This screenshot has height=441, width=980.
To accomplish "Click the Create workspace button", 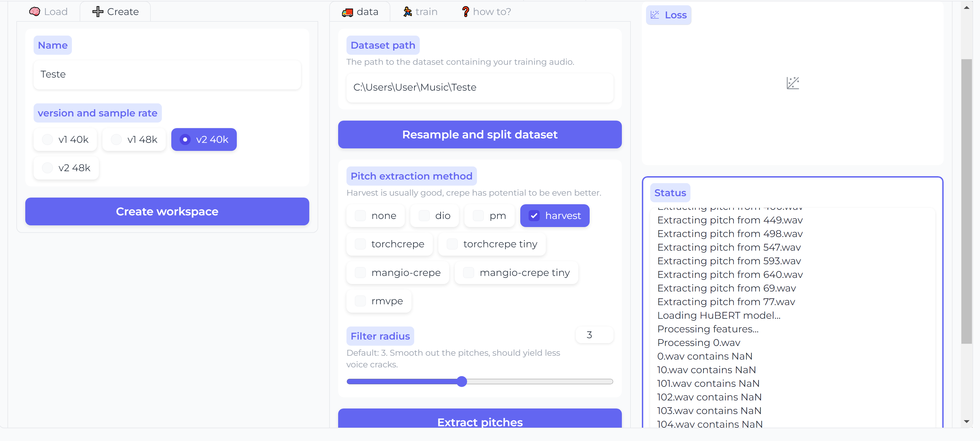I will click(167, 212).
